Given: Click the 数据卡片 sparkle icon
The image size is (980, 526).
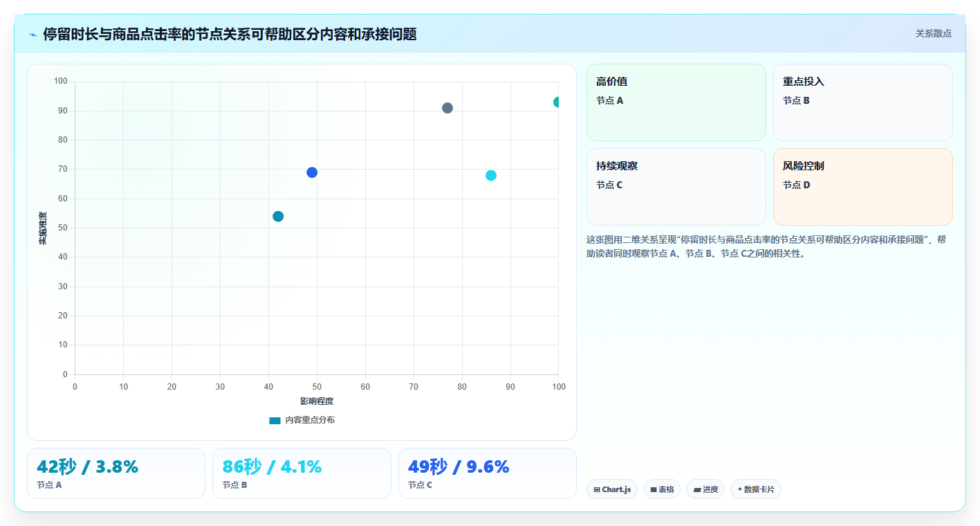Looking at the screenshot, I should pyautogui.click(x=740, y=489).
